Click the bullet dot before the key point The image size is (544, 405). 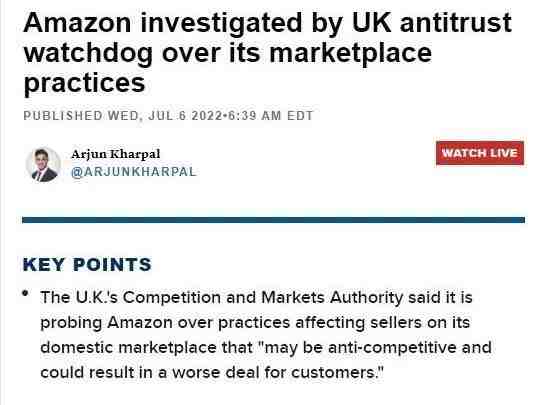[25, 294]
